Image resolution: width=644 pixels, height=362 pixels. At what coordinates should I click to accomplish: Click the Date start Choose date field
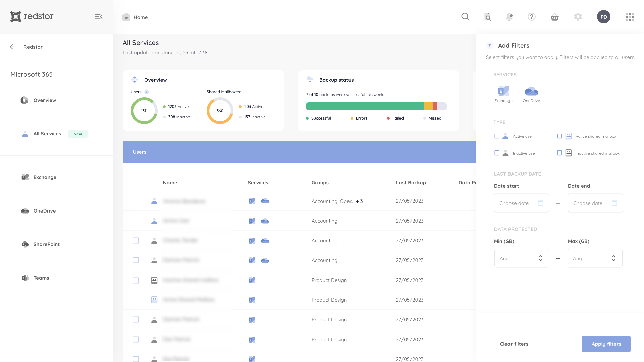click(x=521, y=203)
